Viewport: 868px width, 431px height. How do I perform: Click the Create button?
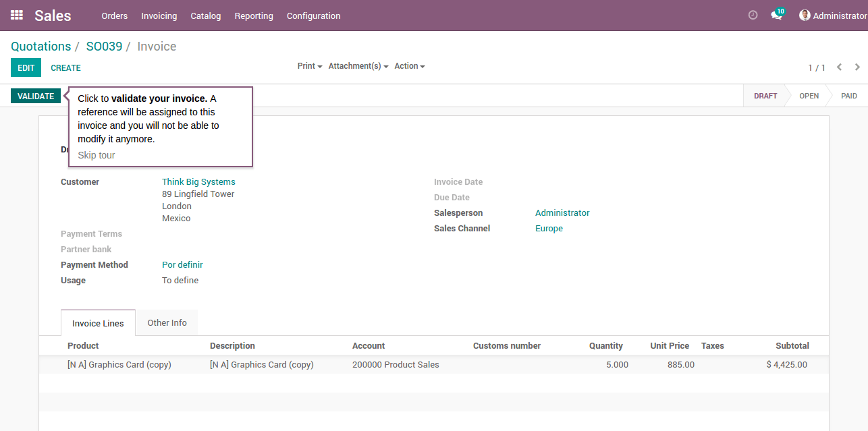tap(65, 67)
